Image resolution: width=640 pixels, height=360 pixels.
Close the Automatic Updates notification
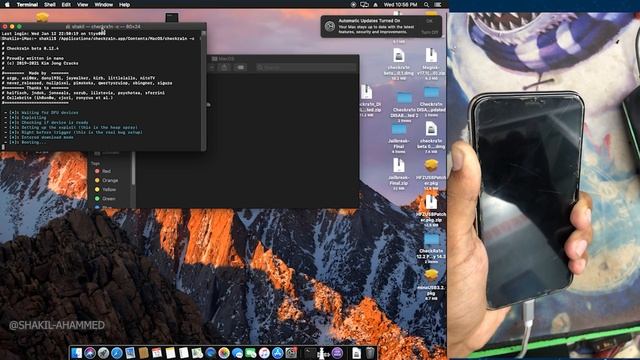click(x=429, y=21)
